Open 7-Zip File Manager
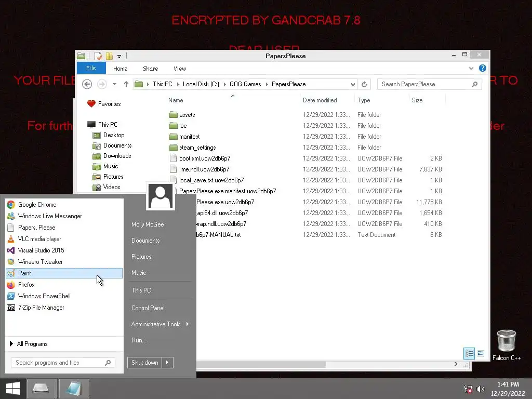The height and width of the screenshot is (399, 532). pos(64,308)
